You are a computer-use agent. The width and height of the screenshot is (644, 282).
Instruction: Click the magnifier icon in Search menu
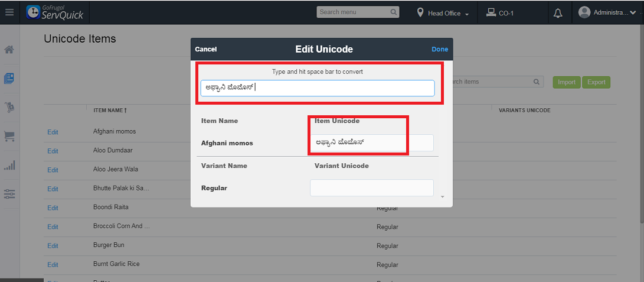point(394,12)
